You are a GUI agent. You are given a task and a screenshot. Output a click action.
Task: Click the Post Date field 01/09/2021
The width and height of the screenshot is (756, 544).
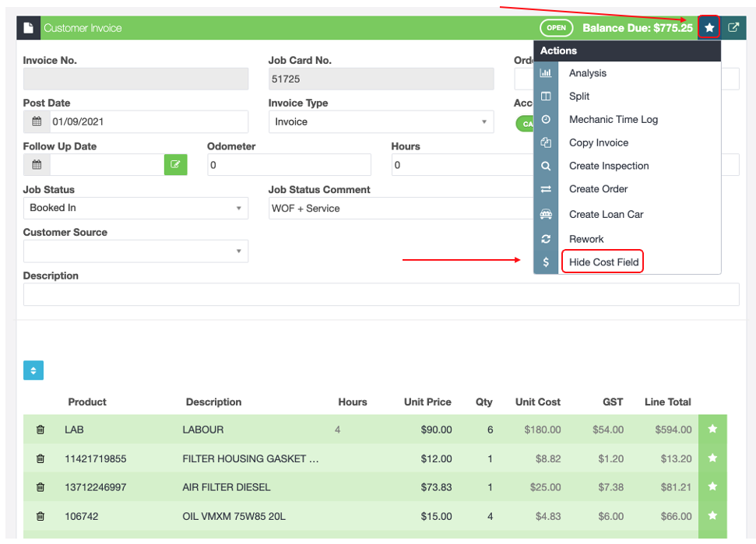tap(149, 121)
